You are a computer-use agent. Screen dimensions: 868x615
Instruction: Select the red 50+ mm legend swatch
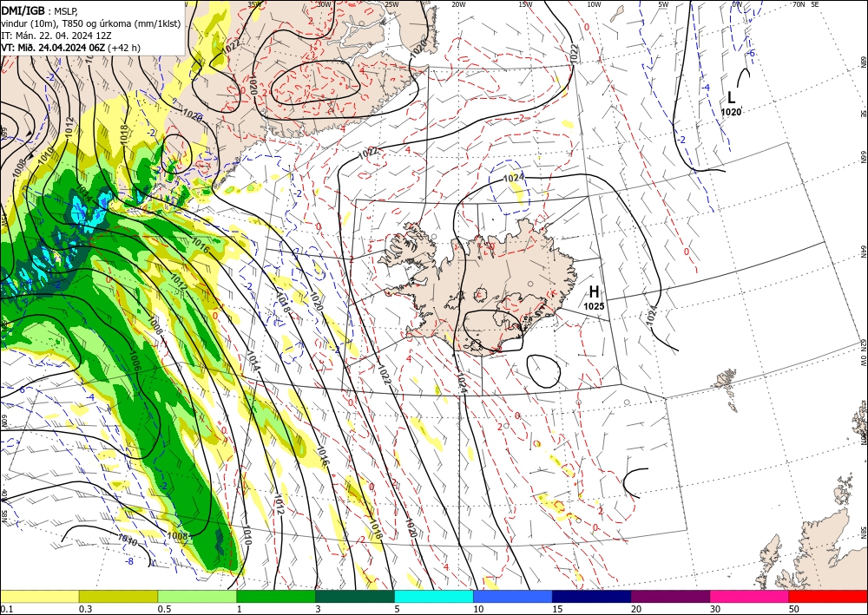pyautogui.click(x=828, y=596)
